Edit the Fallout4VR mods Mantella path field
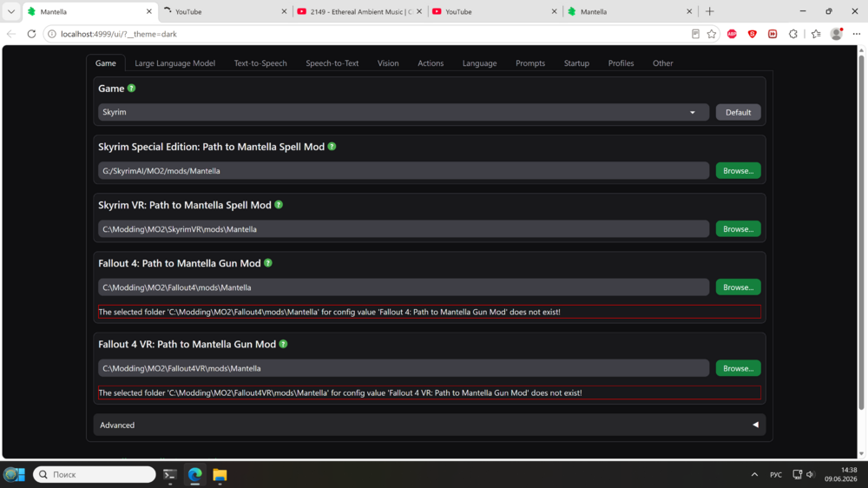Viewport: 868px width, 488px height. pos(404,368)
